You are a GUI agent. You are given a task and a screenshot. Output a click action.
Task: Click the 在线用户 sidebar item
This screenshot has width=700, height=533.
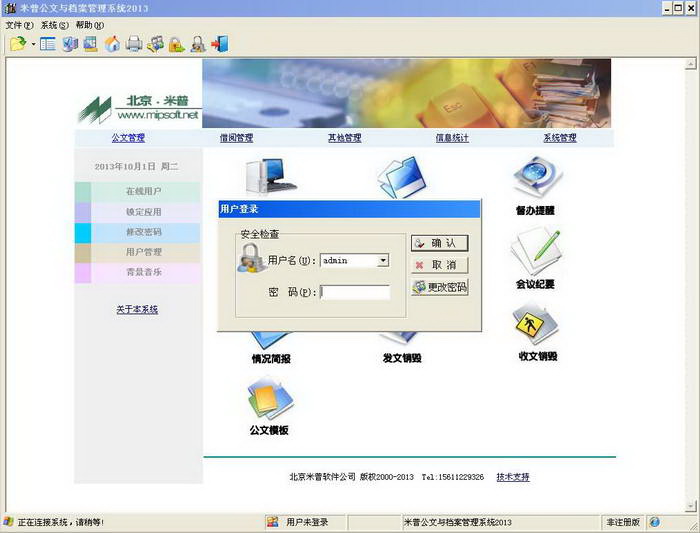138,192
